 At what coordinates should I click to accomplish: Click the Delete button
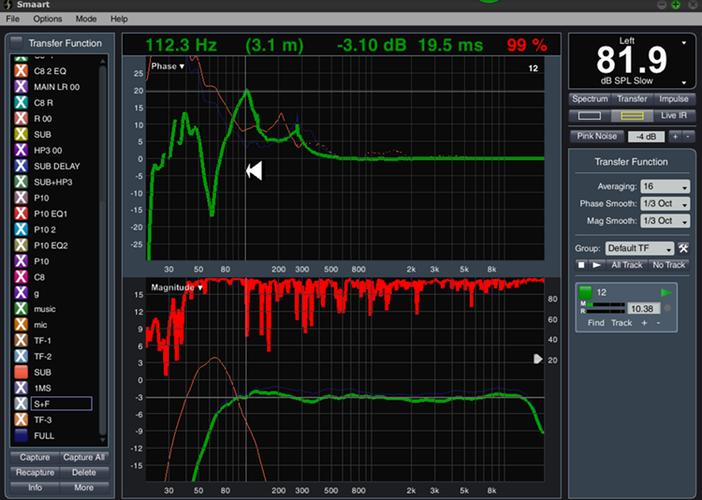pyautogui.click(x=84, y=472)
